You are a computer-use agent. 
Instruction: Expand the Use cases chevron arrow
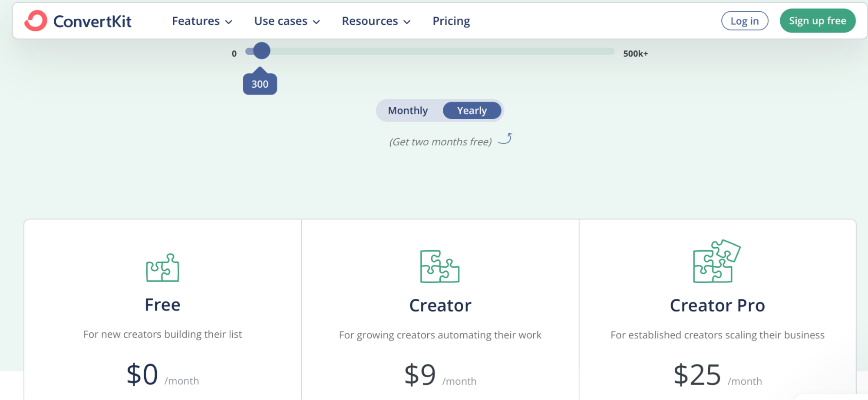point(317,22)
